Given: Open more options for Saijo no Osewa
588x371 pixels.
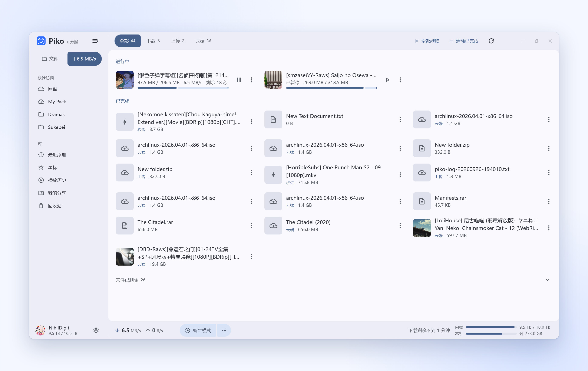Looking at the screenshot, I should tap(400, 80).
